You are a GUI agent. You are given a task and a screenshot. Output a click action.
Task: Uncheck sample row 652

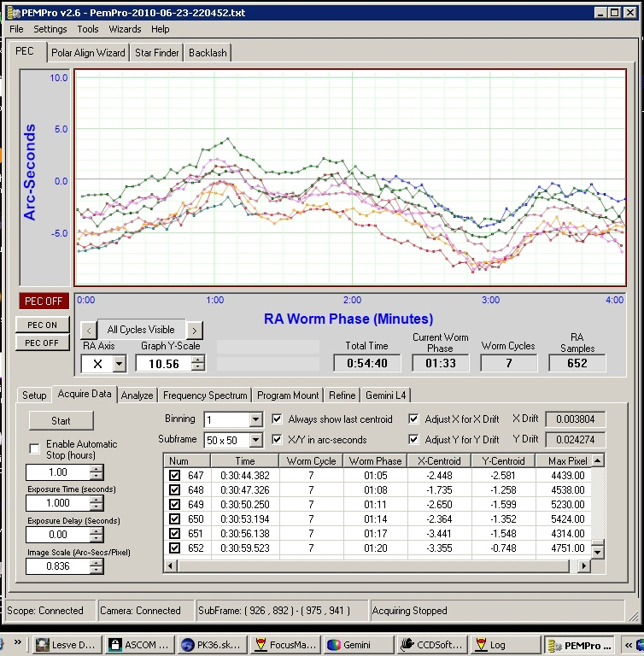coord(174,548)
